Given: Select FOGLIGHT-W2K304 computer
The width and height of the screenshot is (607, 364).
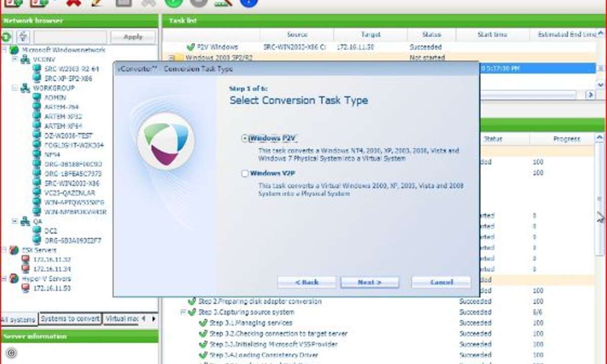Looking at the screenshot, I should click(x=74, y=145).
